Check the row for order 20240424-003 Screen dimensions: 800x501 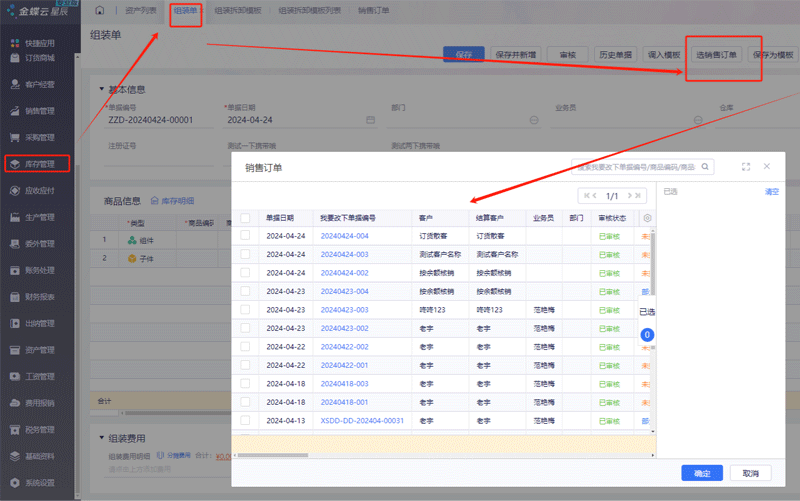[x=245, y=254]
